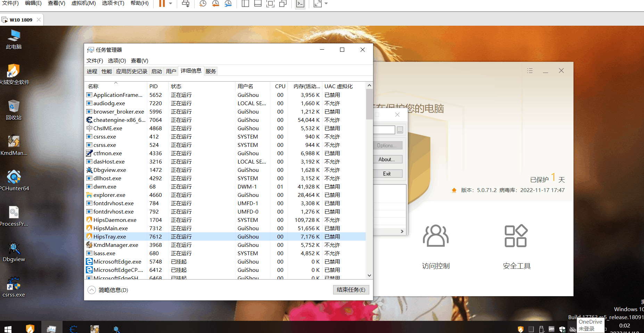Open the snapshot manager icon
The height and width of the screenshot is (333, 644).
pyautogui.click(x=228, y=3)
